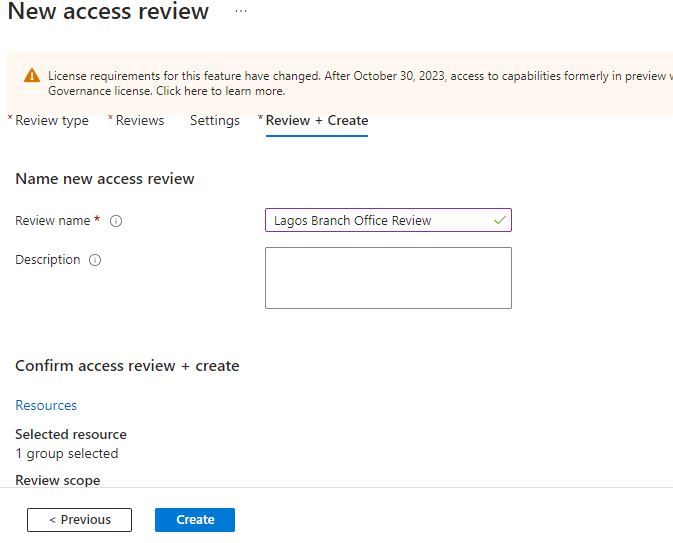Screen dimensions: 673x543
Task: Focus the Review name text field
Action: coord(380,220)
